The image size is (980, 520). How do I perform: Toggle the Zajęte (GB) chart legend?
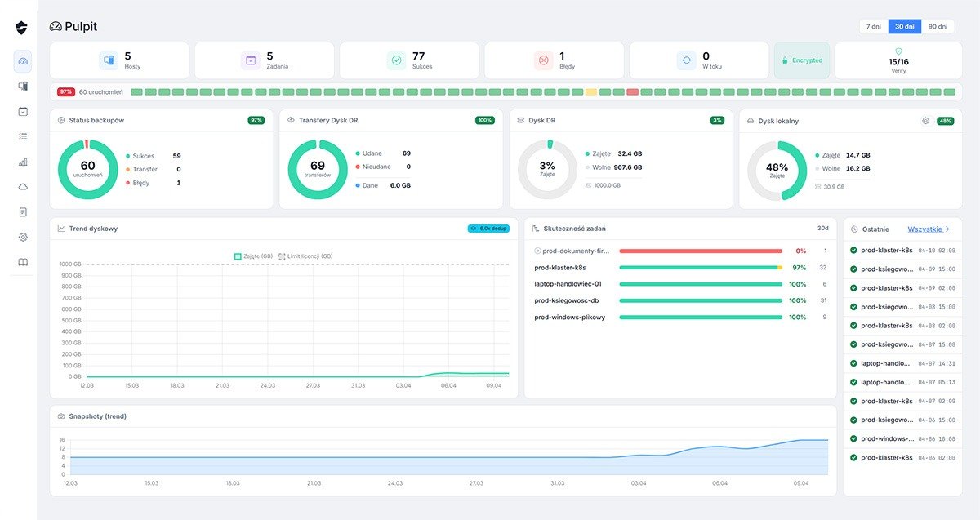[253, 256]
